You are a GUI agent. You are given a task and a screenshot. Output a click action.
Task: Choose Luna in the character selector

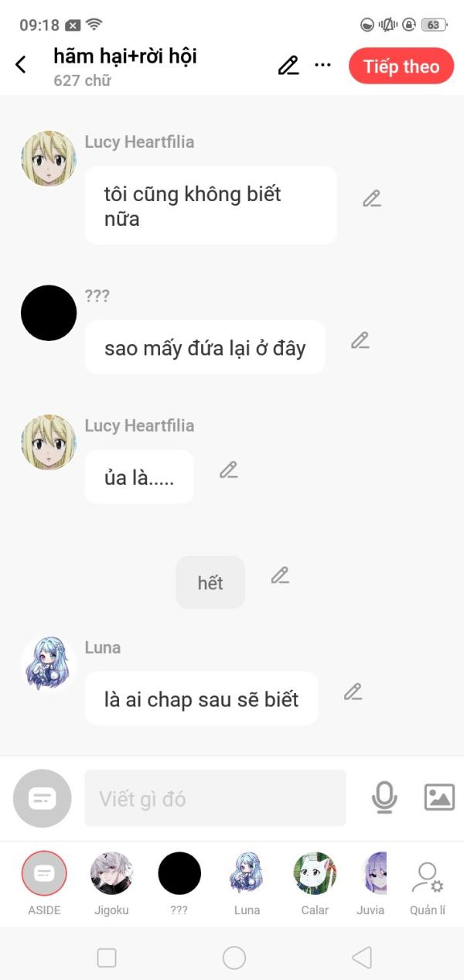point(247,884)
